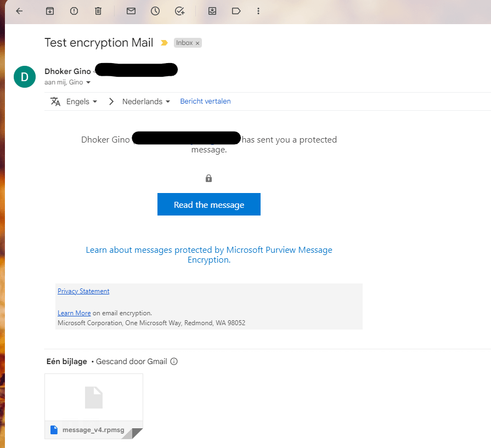This screenshot has height=448, width=491.
Task: Open target language Nederlands dropdown
Action: tap(146, 101)
